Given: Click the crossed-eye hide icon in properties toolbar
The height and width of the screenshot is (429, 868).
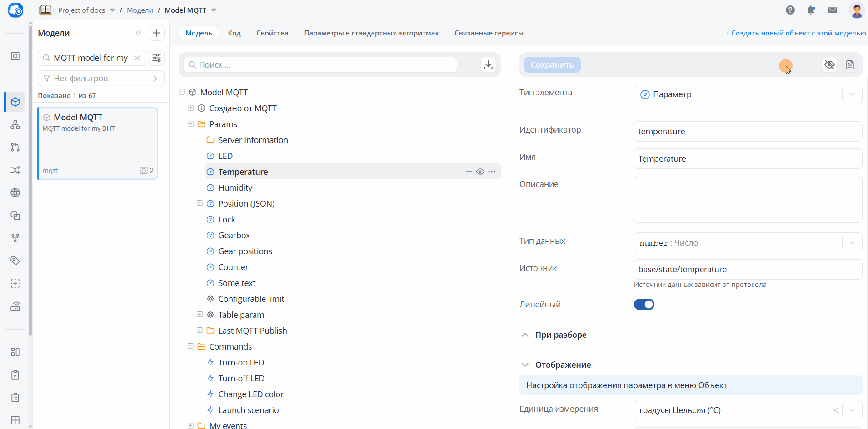Looking at the screenshot, I should [829, 65].
